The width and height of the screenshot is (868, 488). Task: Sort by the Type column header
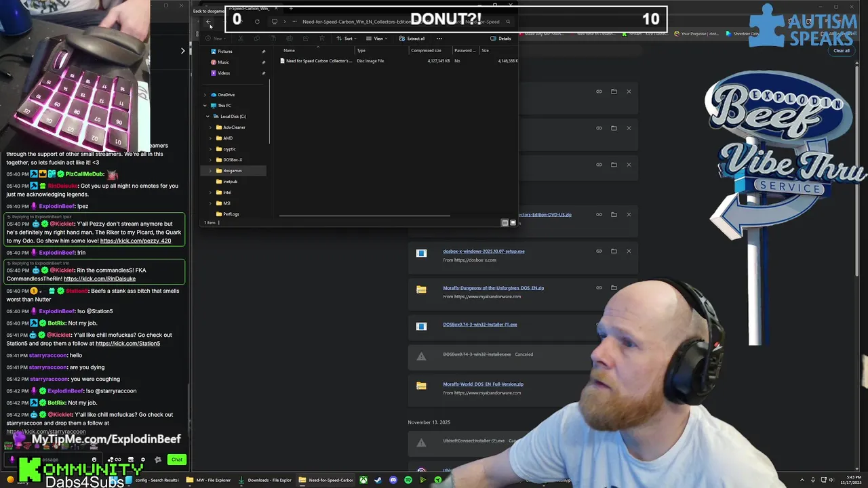point(361,51)
